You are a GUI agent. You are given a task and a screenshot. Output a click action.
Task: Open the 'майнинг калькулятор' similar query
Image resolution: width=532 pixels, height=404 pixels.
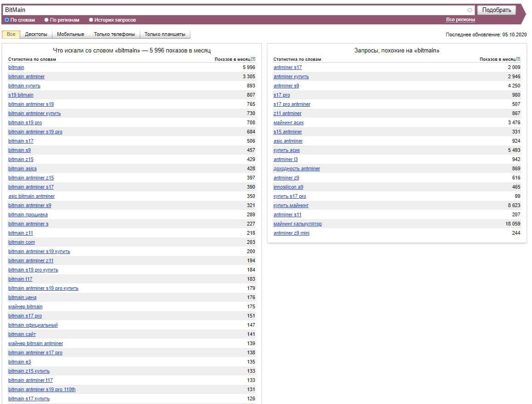tap(297, 224)
